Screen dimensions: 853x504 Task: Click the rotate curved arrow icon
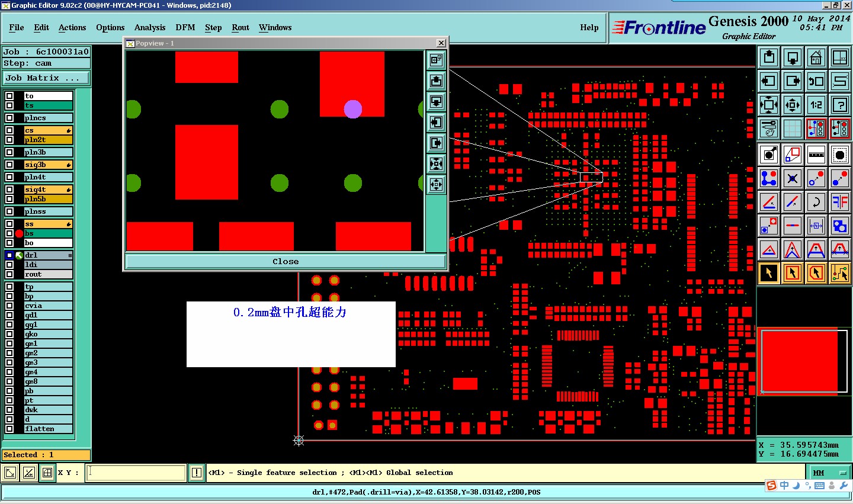tap(816, 202)
